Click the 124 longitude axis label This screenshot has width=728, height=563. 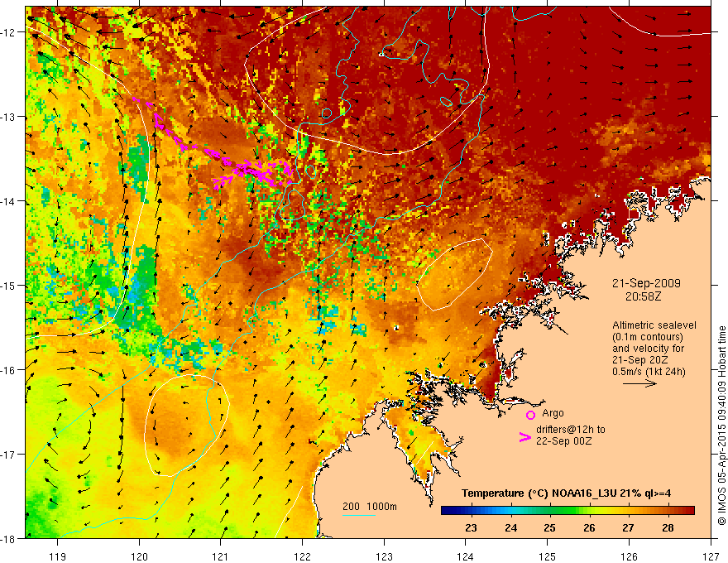[x=466, y=557]
